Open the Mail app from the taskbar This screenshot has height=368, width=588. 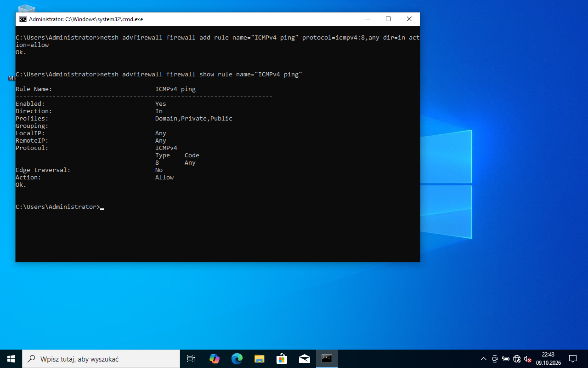[x=304, y=359]
